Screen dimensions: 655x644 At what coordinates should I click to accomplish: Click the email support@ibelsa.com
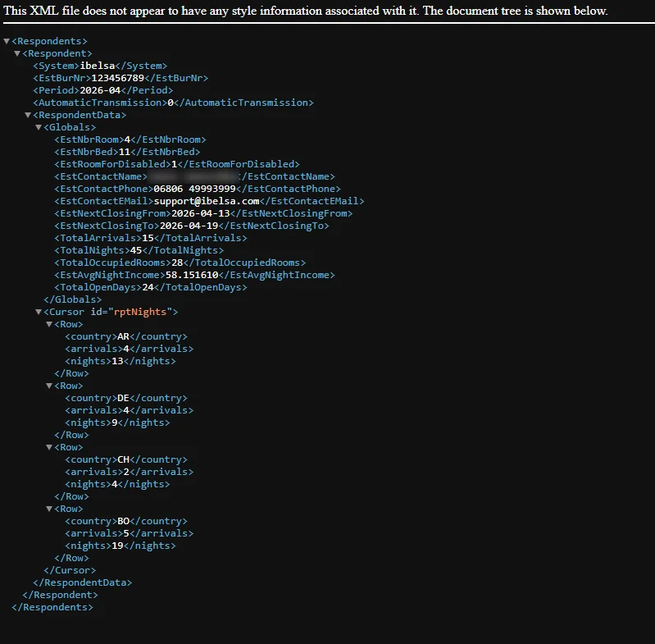pyautogui.click(x=207, y=201)
